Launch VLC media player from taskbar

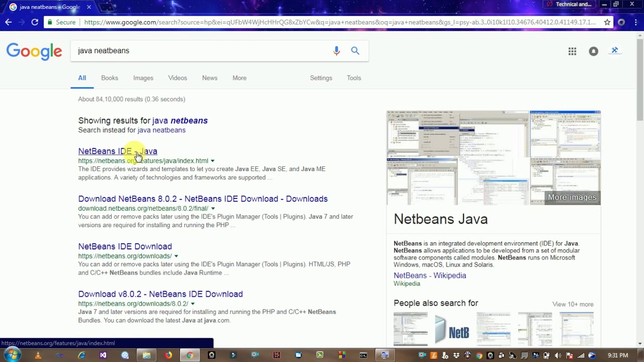coord(38,355)
